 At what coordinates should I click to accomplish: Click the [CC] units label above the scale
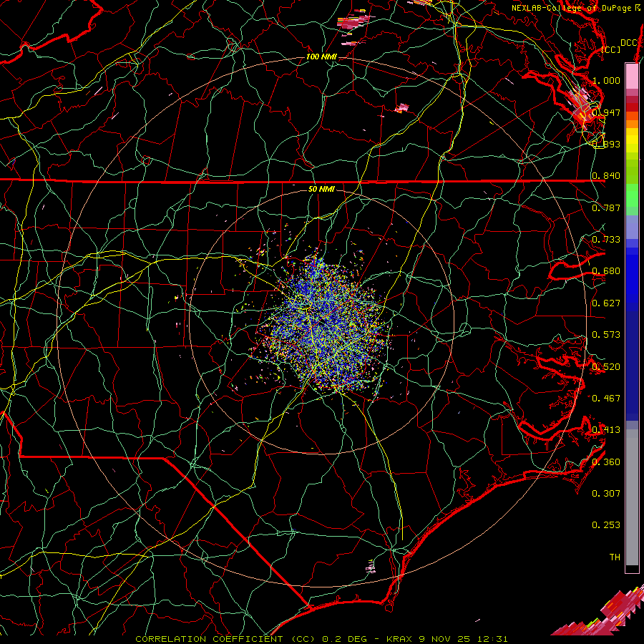[611, 49]
